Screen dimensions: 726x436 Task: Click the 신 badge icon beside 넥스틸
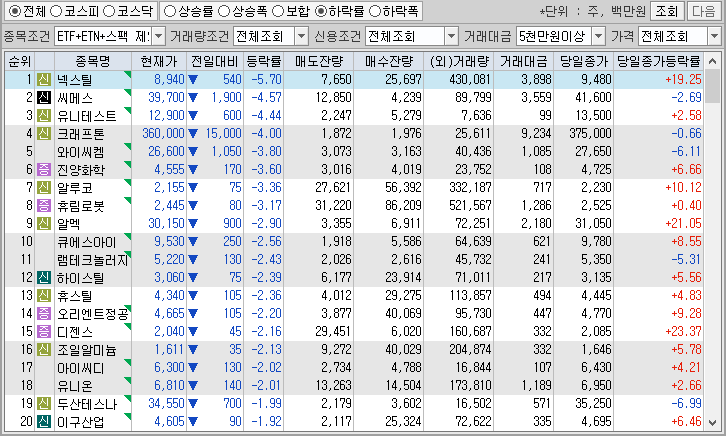pos(44,80)
